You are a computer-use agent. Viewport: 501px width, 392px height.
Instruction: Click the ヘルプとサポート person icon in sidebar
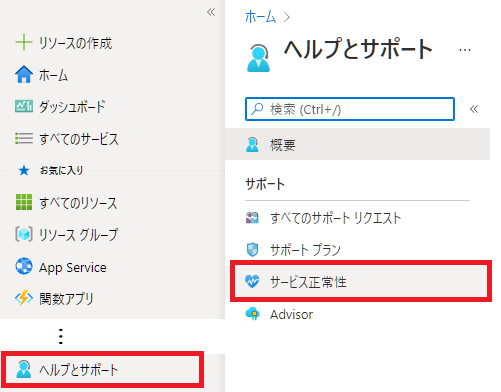click(x=24, y=369)
